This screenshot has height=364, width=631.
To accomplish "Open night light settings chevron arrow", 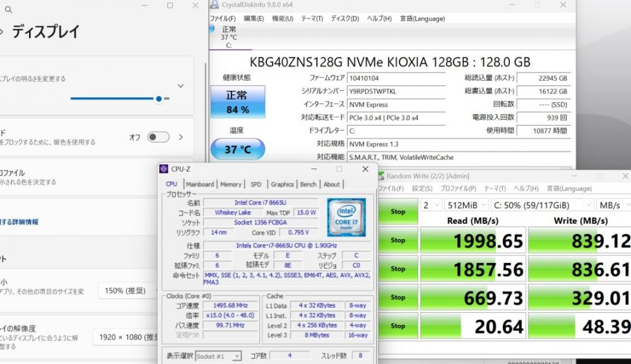I will 181,137.
